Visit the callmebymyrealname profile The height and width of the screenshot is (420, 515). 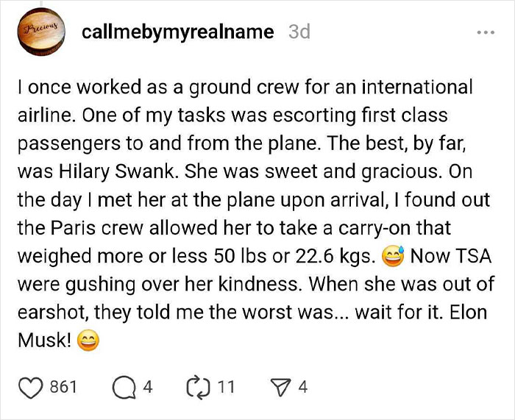(x=178, y=32)
